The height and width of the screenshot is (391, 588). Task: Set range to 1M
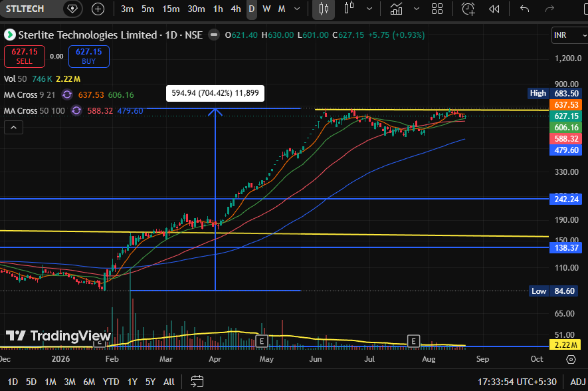[x=50, y=382]
